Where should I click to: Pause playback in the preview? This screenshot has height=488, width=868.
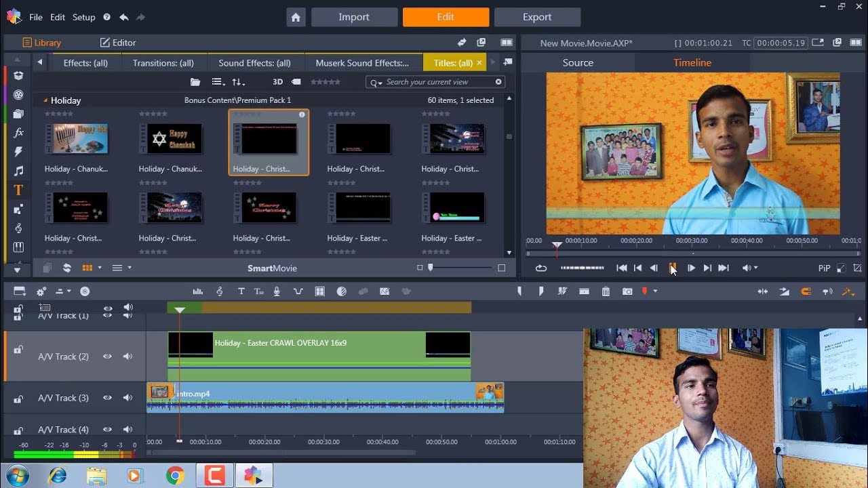[x=672, y=268]
